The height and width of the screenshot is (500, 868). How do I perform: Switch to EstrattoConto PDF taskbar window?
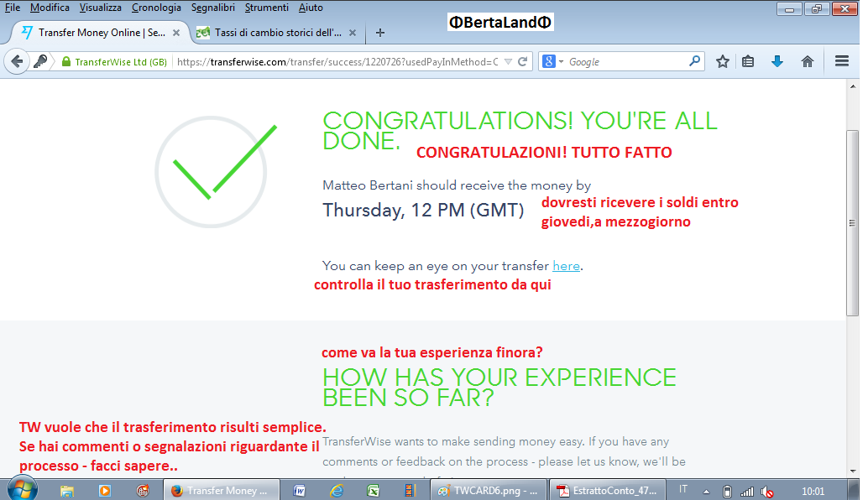click(x=607, y=491)
